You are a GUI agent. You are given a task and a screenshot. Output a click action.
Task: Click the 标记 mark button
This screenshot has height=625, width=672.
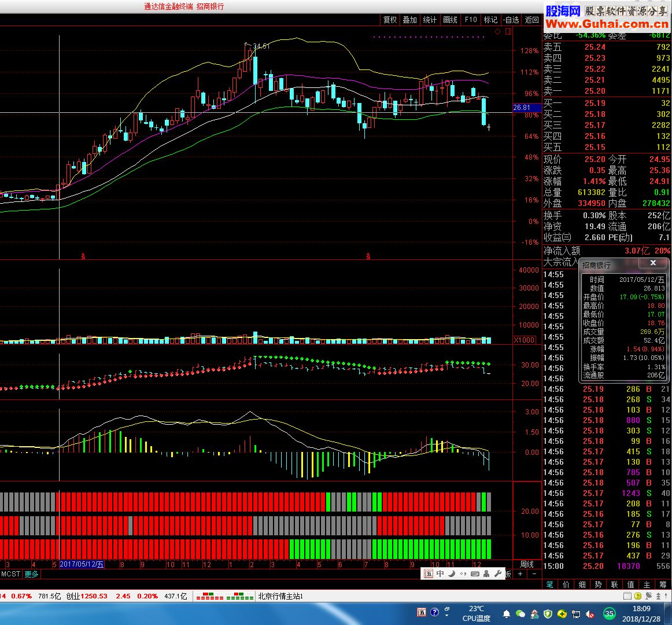(491, 20)
